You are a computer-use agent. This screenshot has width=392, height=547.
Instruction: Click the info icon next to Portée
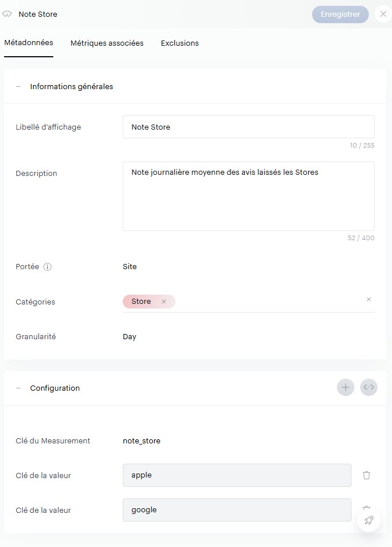[x=48, y=267]
